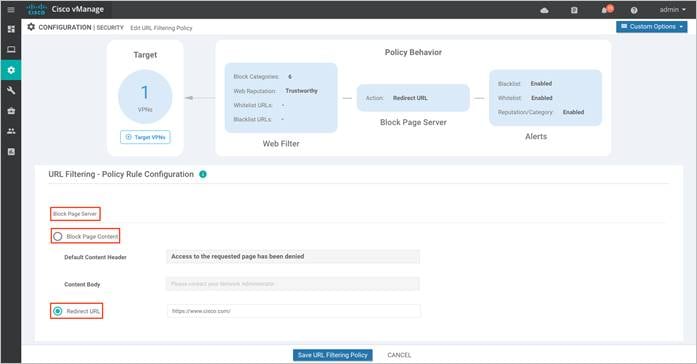Open the Analytics sidebar icon
Viewport: 697px width, 364px height.
[11, 152]
